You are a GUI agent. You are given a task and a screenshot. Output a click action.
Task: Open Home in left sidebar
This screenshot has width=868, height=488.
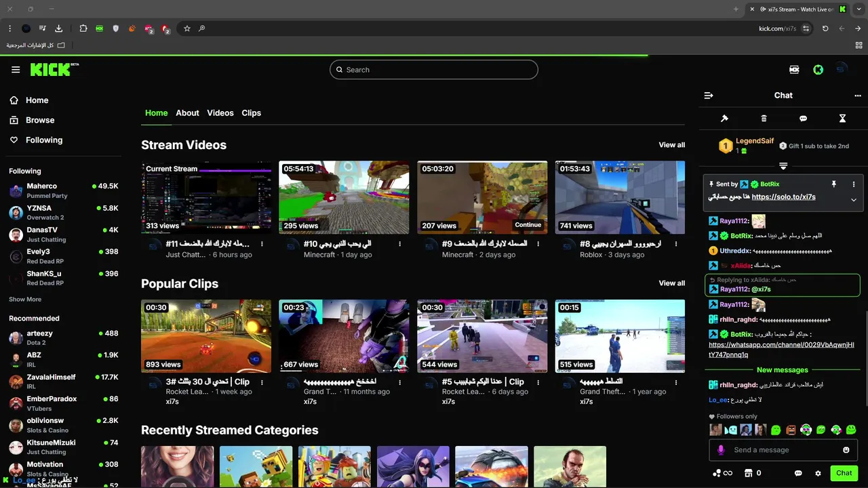pos(37,100)
